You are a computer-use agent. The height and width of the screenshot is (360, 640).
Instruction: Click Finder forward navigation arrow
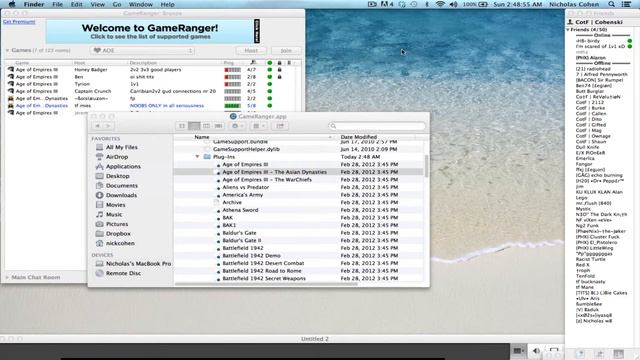coord(108,126)
